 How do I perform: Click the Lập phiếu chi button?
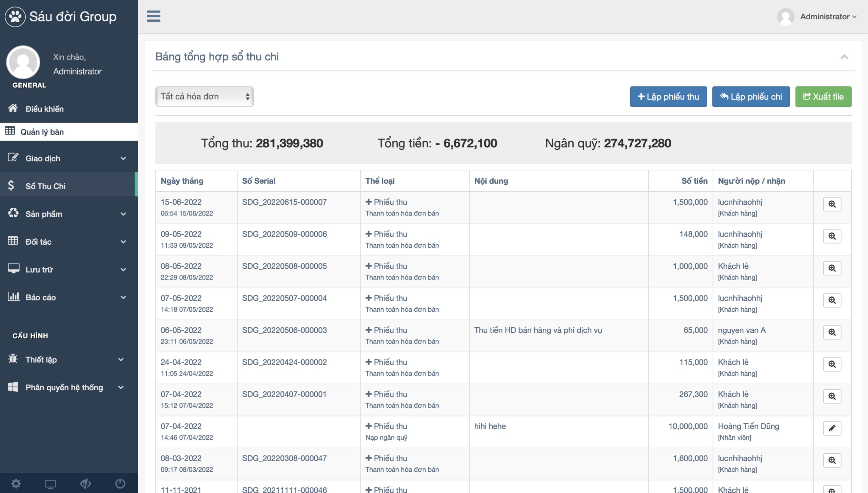(x=751, y=97)
